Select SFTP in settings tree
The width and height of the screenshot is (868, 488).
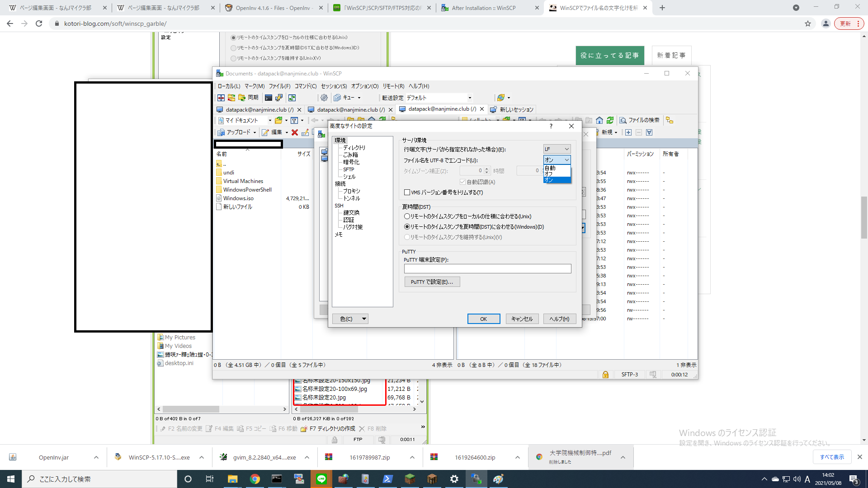(349, 169)
